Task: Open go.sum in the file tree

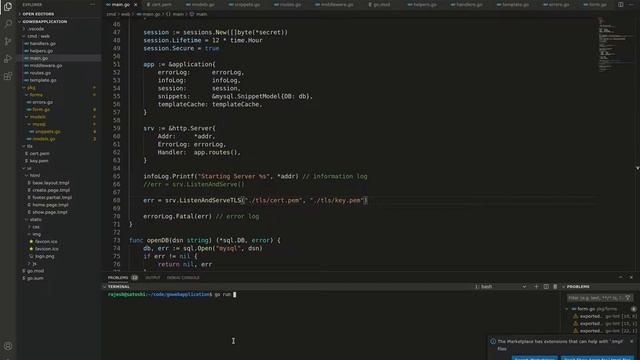Action: click(x=35, y=278)
